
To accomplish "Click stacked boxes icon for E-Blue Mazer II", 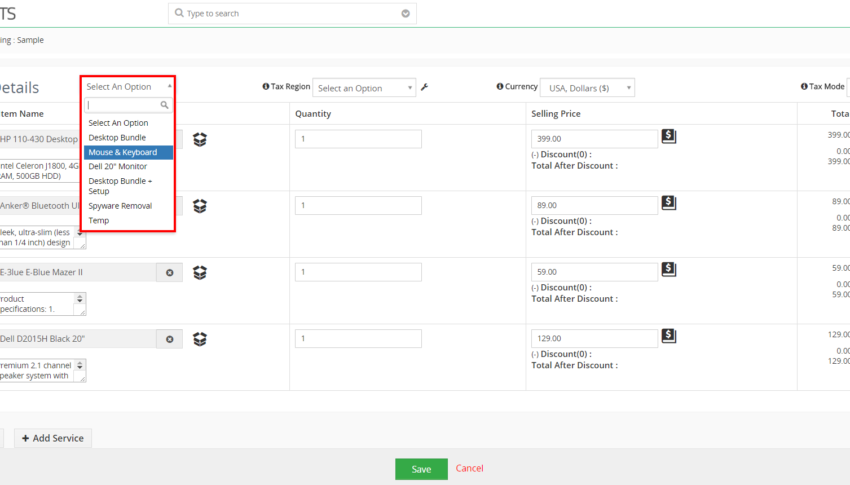I will coord(200,273).
